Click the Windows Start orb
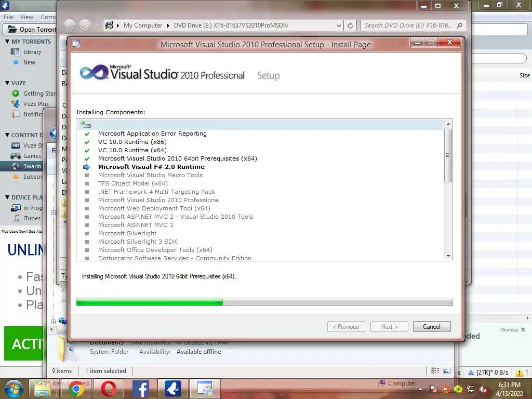532x399 pixels. tap(13, 389)
